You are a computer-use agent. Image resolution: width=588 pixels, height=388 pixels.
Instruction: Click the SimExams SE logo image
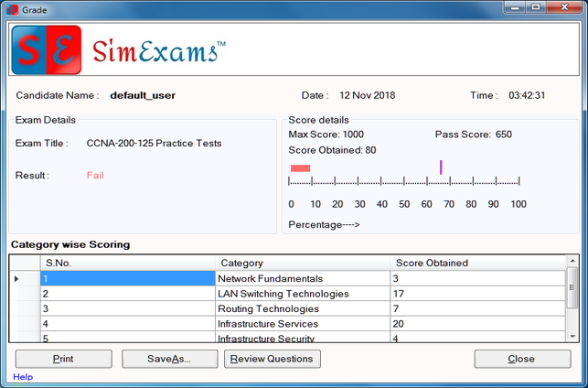click(x=47, y=49)
